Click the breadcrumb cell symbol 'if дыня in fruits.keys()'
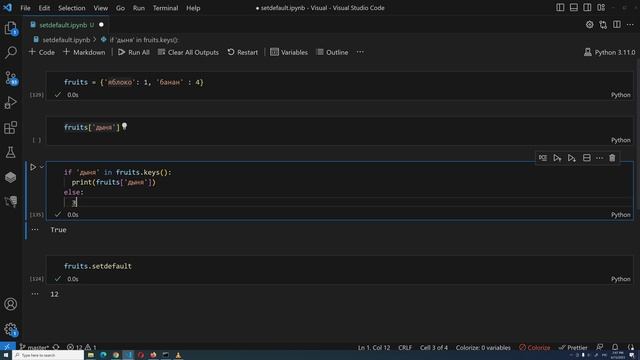This screenshot has width=640, height=360. pos(140,40)
